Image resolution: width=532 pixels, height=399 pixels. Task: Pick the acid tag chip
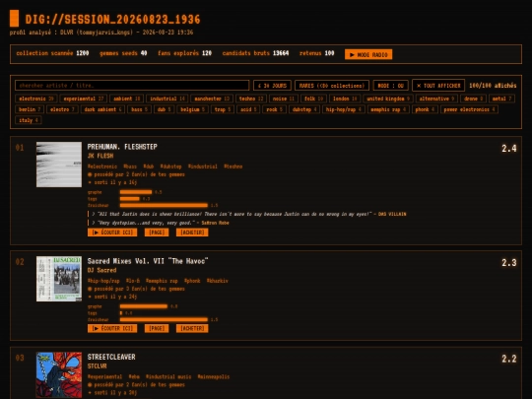[248, 109]
